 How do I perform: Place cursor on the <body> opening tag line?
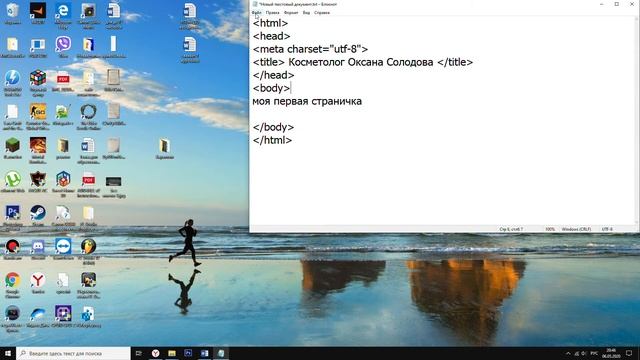point(271,88)
